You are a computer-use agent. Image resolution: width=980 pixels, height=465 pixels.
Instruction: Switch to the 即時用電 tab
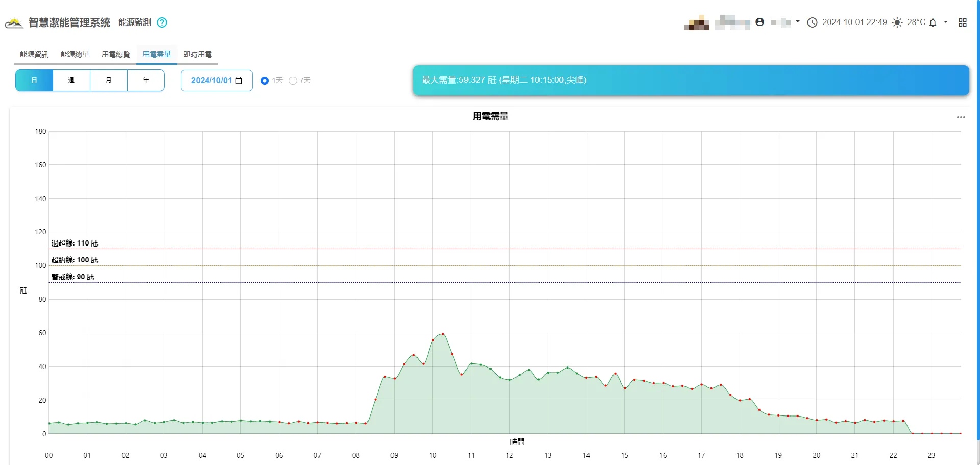pyautogui.click(x=198, y=54)
